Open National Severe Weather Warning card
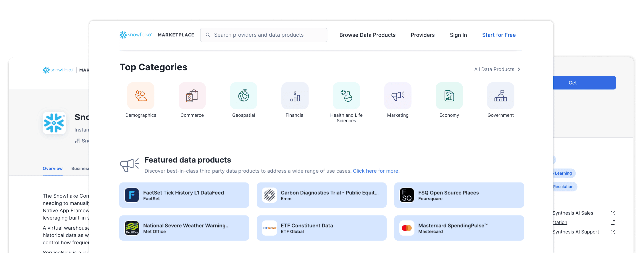Image resolution: width=644 pixels, height=253 pixels. [184, 228]
